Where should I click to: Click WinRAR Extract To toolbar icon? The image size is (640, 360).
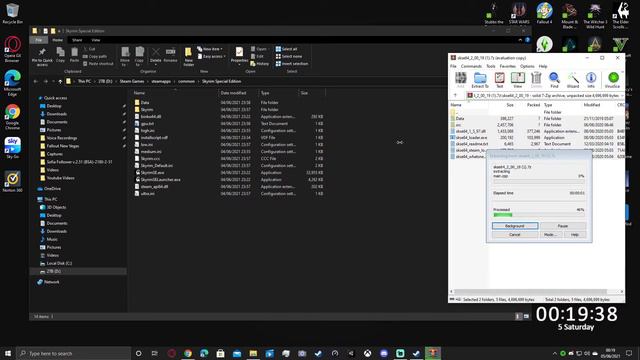click(480, 80)
